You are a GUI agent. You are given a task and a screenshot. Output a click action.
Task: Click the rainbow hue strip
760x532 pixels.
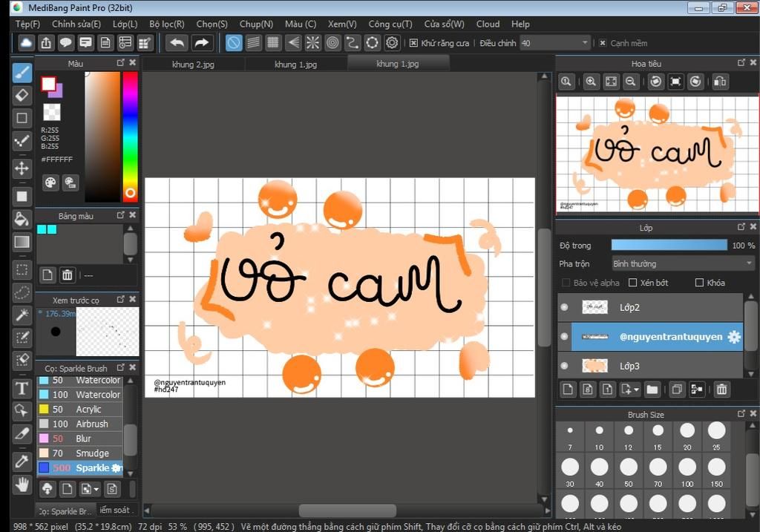(x=130, y=137)
